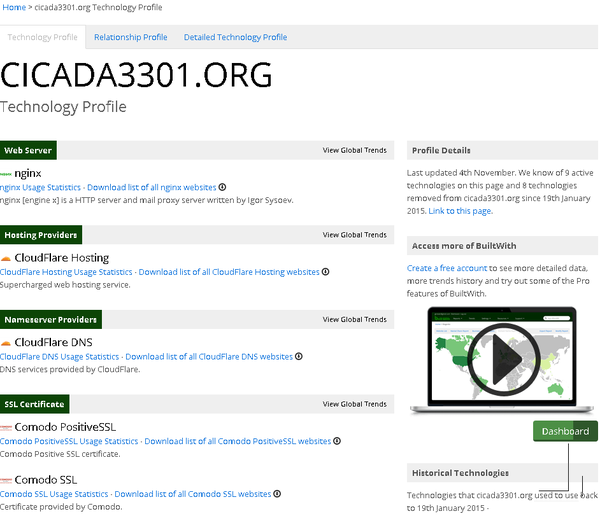Viewport: 600px width, 516px height.
Task: Click the CloudFlare Hosting cloud logo
Action: click(6, 259)
